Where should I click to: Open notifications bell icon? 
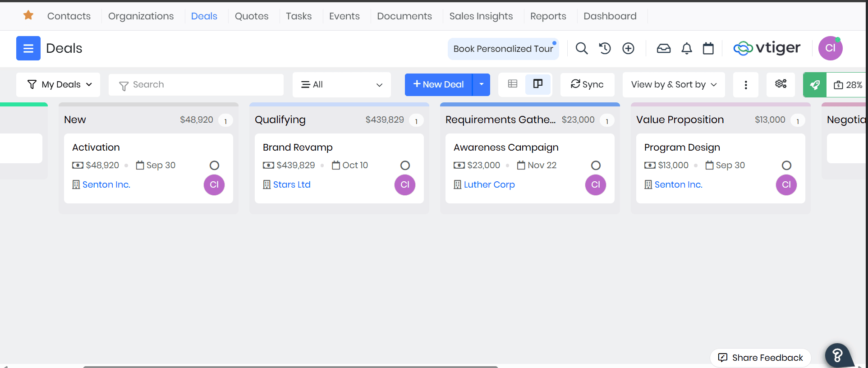[686, 48]
